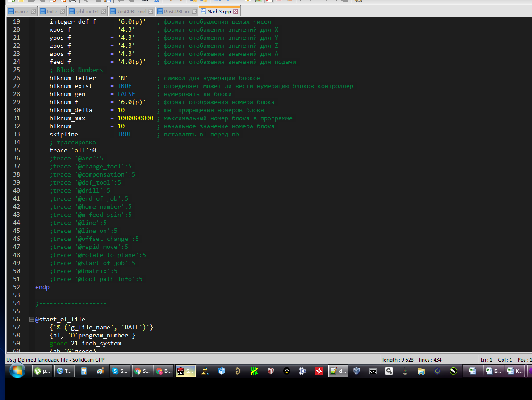The image size is (532, 400).
Task: Switch to the Excel window labeled Б...
Action: click(x=493, y=371)
